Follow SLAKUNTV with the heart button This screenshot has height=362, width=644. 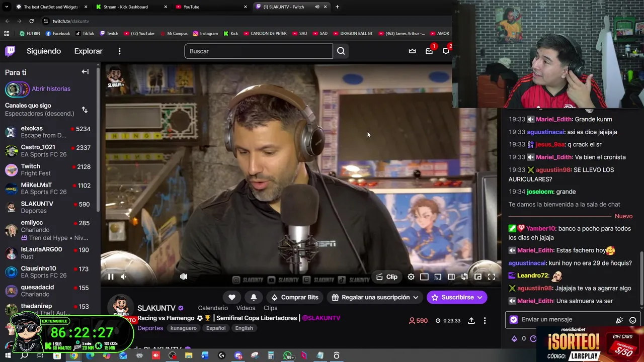point(232,297)
